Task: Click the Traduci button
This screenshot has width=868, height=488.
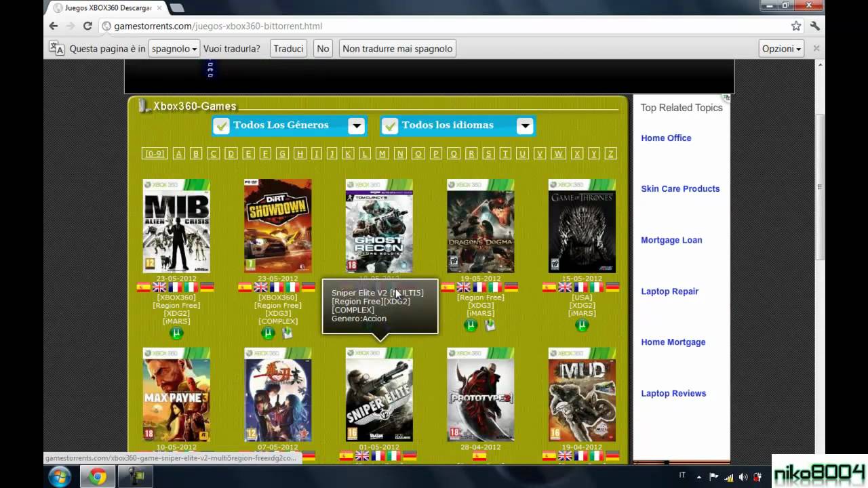Action: coord(288,49)
